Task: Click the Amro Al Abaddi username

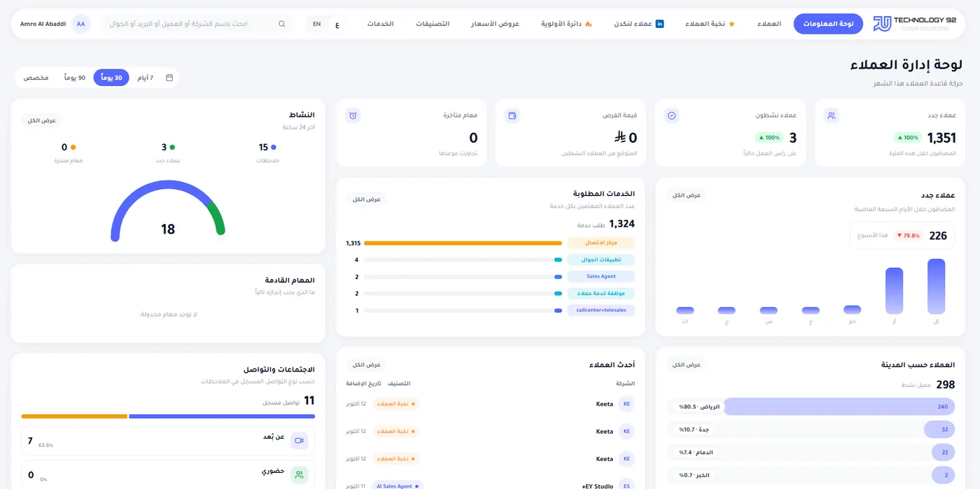Action: [x=43, y=24]
